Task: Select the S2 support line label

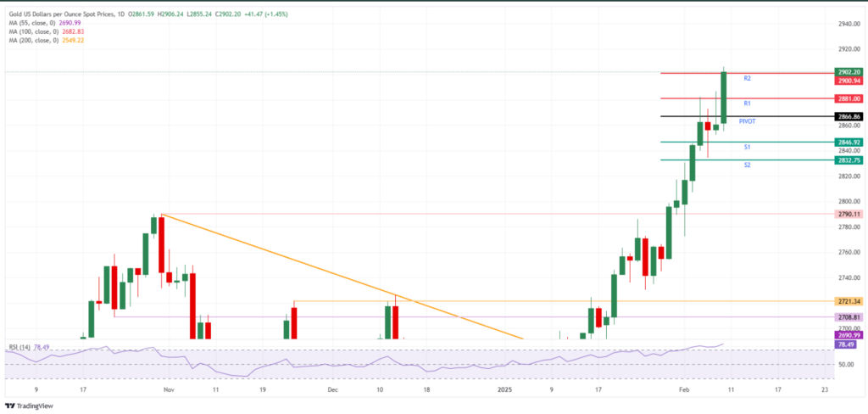Action: (x=747, y=165)
